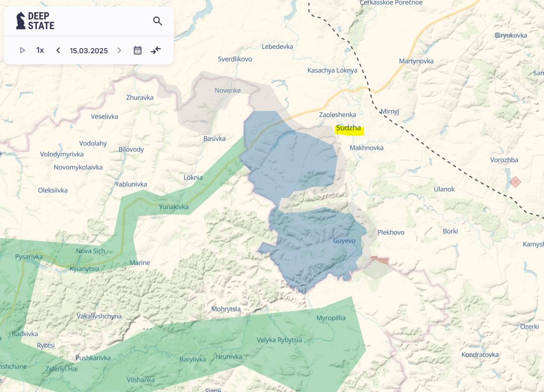Image resolution: width=544 pixels, height=392 pixels.
Task: Click the Yunakivka settlement label
Action: tap(174, 207)
